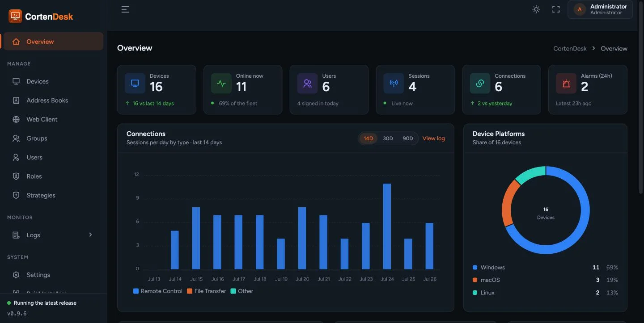Click the Online now pulse icon
The height and width of the screenshot is (323, 644).
click(221, 83)
